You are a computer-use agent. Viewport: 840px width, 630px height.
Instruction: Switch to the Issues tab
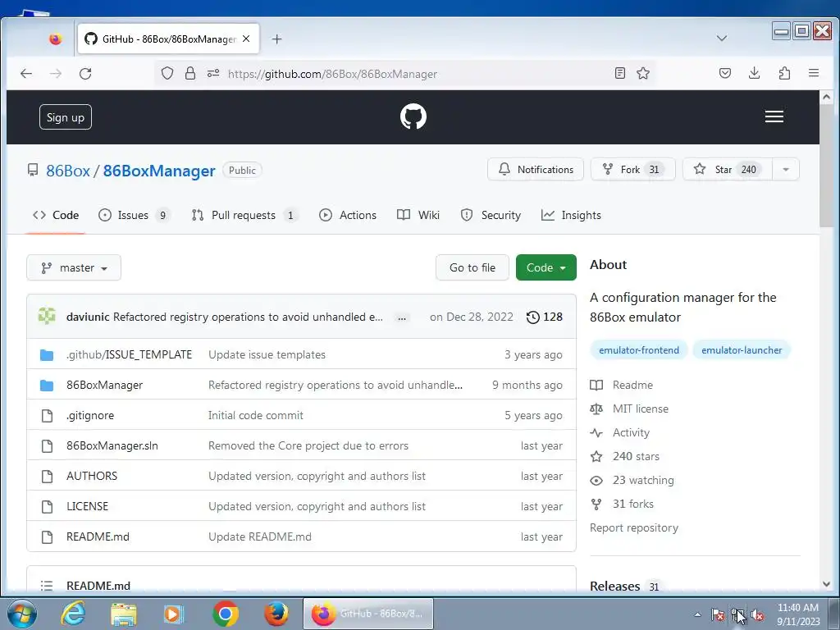pyautogui.click(x=134, y=216)
